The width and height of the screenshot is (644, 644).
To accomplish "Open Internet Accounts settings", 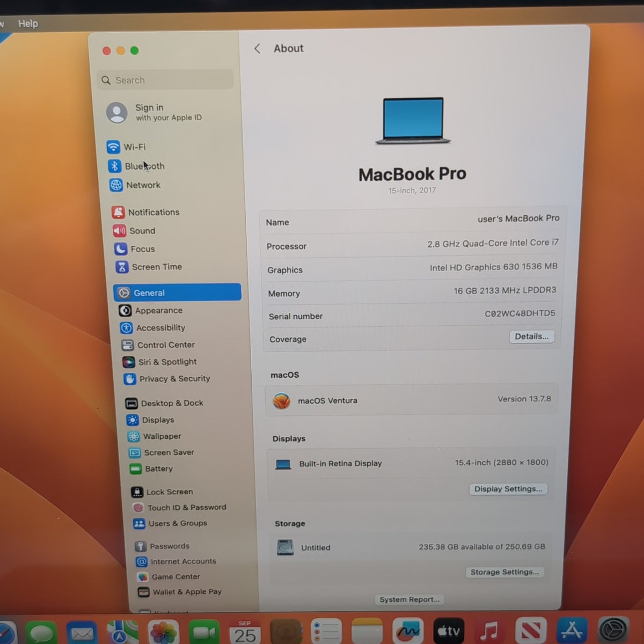I will [x=176, y=561].
